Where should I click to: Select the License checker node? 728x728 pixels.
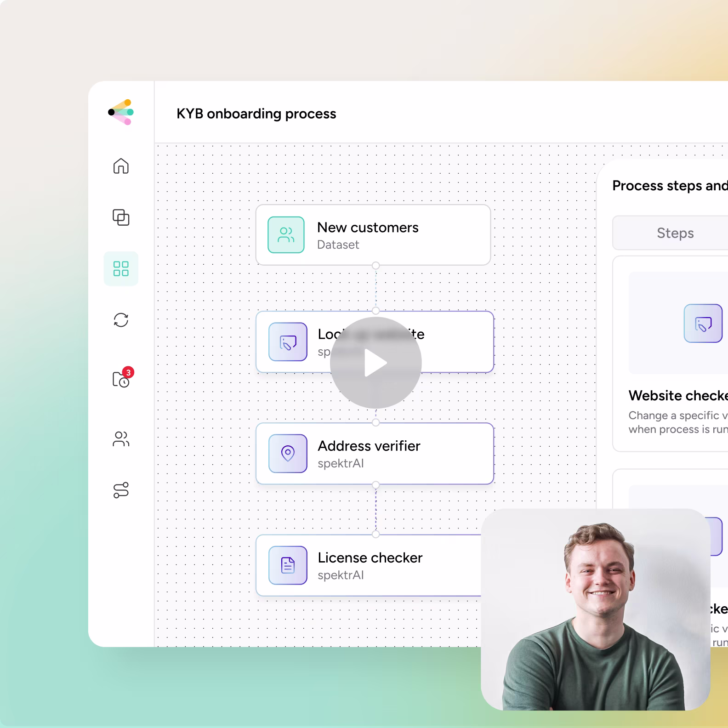click(369, 565)
